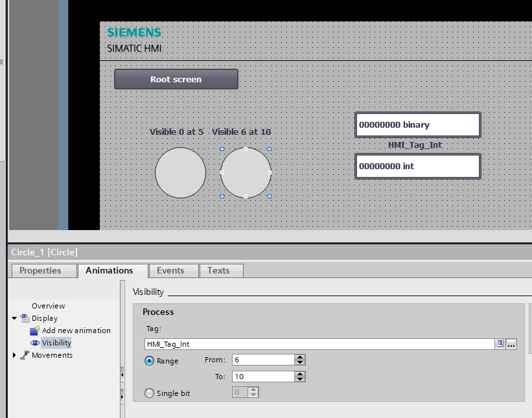Click the Movements category icon
The height and width of the screenshot is (418, 532).
tap(25, 355)
